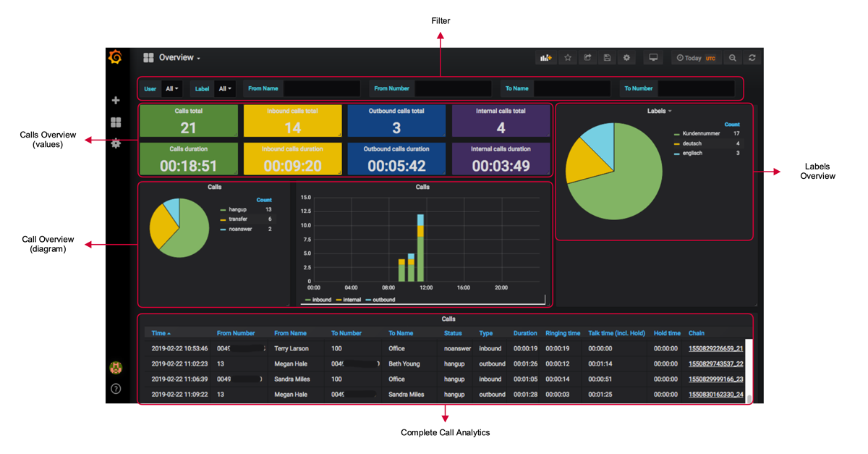Click the Terry Larson From Name cell
This screenshot has width=868, height=454.
(292, 348)
